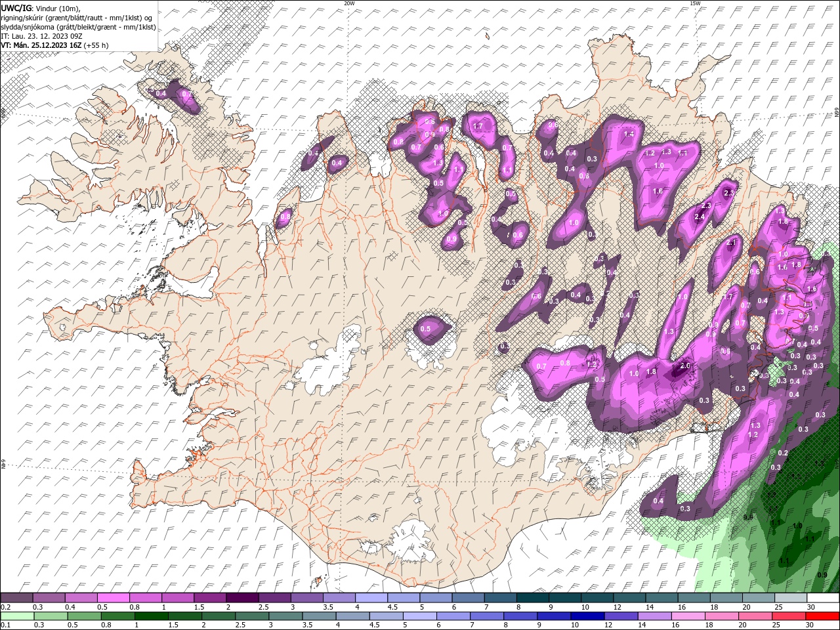Click darkest purple 2 swatch in upper legend

click(x=241, y=598)
